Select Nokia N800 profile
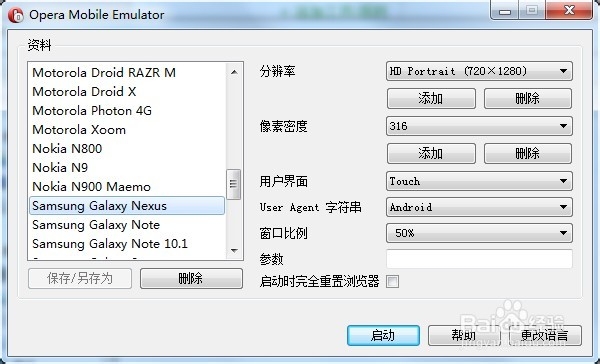This screenshot has width=600, height=364. pyautogui.click(x=127, y=149)
